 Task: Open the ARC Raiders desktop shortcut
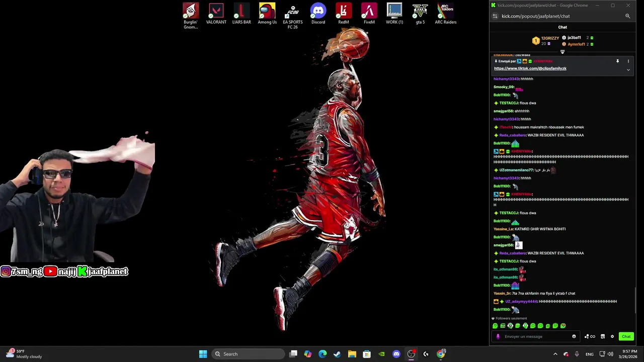(446, 14)
